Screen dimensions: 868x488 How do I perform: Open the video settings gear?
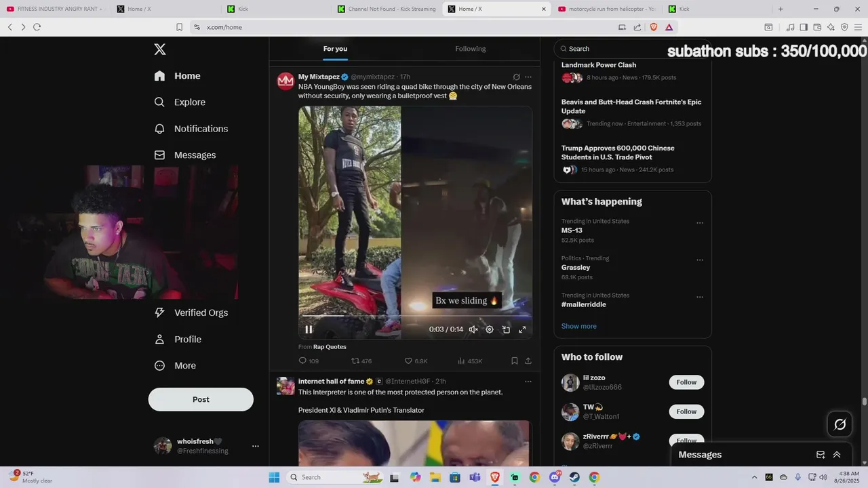[490, 329]
